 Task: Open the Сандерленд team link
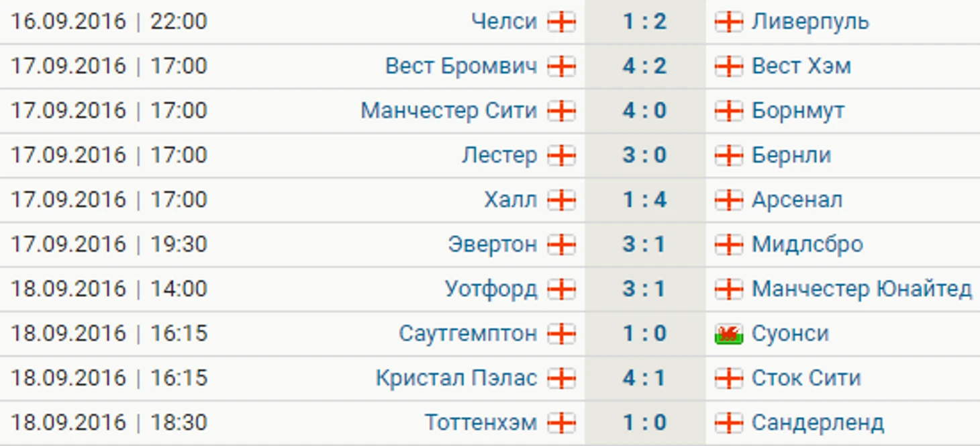pyautogui.click(x=818, y=422)
